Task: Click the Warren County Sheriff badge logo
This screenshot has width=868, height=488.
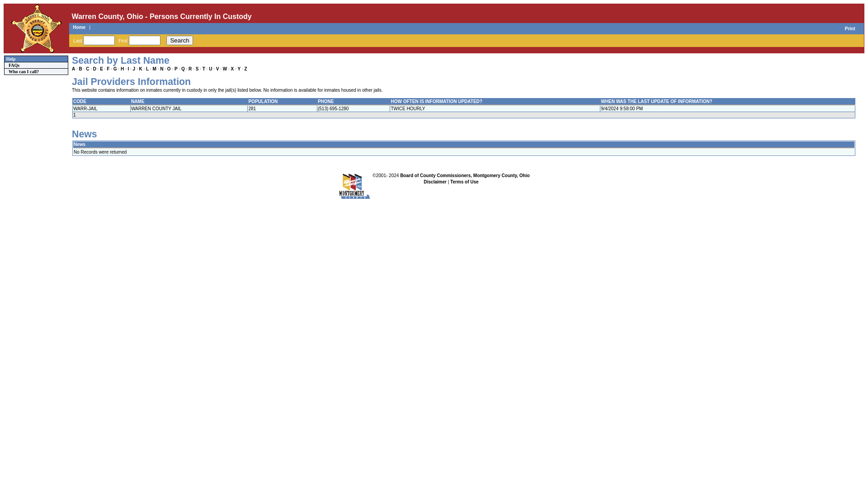Action: (x=36, y=28)
